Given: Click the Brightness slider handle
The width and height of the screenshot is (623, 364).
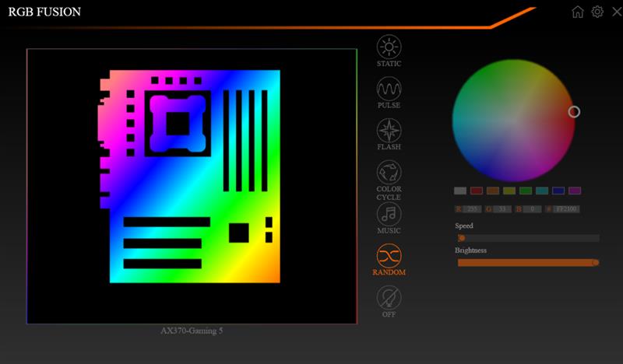Looking at the screenshot, I should point(595,263).
